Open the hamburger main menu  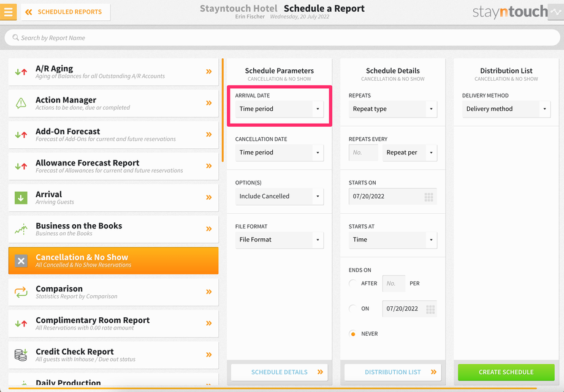8,12
